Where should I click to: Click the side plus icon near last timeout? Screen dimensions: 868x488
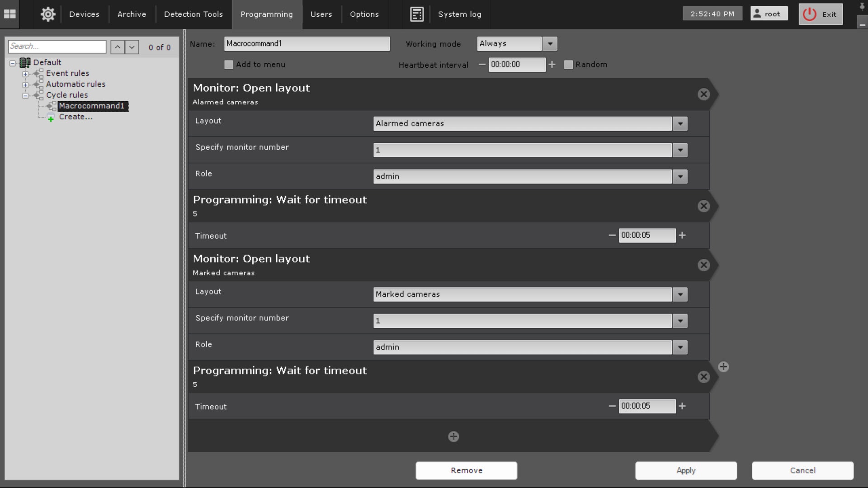(723, 367)
